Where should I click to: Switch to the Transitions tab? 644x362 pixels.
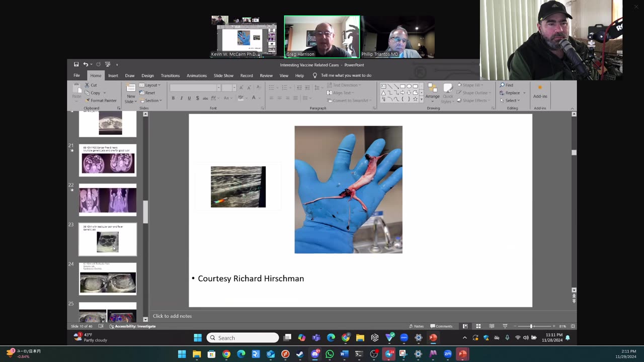(170, 75)
